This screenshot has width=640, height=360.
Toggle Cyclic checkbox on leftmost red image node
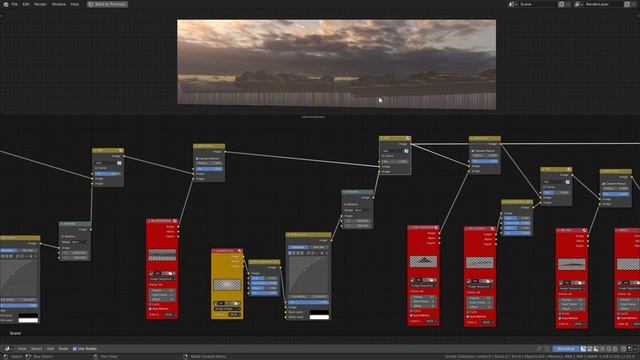click(x=151, y=304)
